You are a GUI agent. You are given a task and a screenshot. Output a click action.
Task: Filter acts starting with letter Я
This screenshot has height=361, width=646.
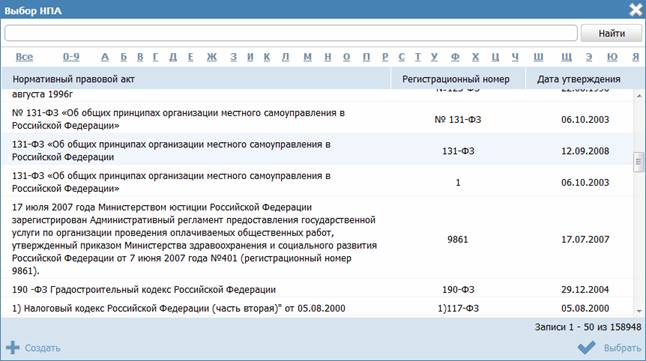click(636, 57)
